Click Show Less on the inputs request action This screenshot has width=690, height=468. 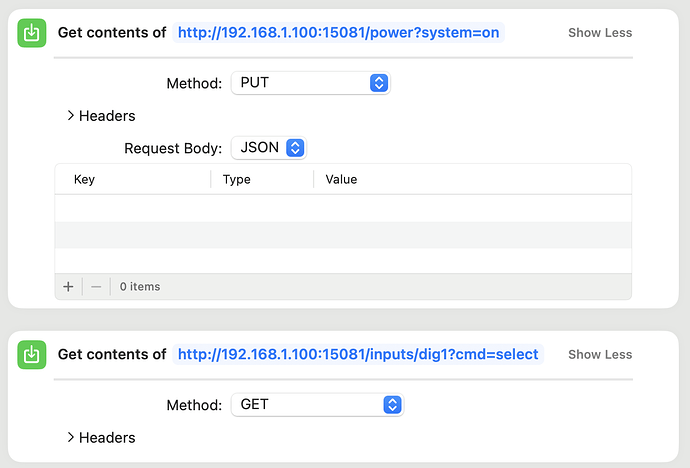click(600, 355)
